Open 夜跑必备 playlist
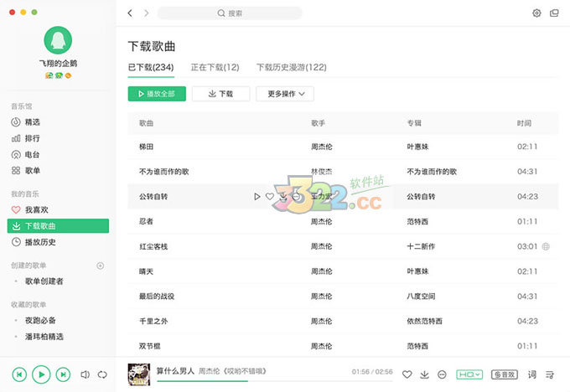Screen dimensions: 570x392 40,321
